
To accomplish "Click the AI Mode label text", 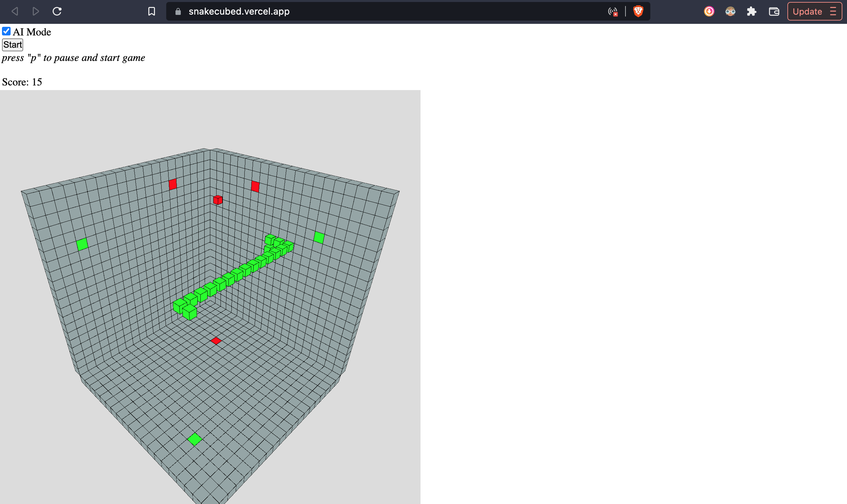I will [x=32, y=32].
